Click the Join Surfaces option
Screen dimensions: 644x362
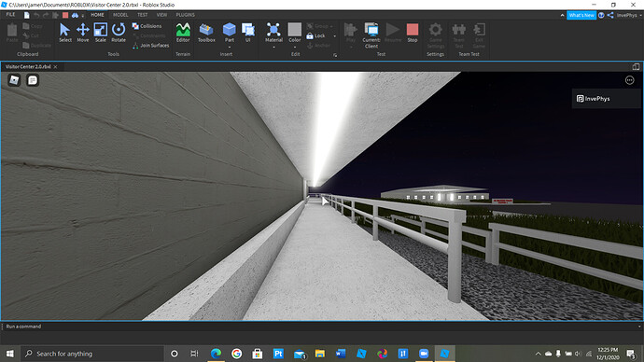coord(150,46)
